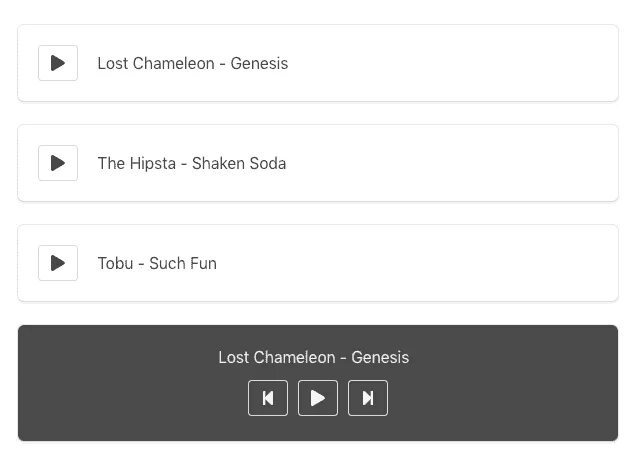Click the Lost Chameleon - Genesis title in the list
The height and width of the screenshot is (459, 634).
click(x=192, y=64)
